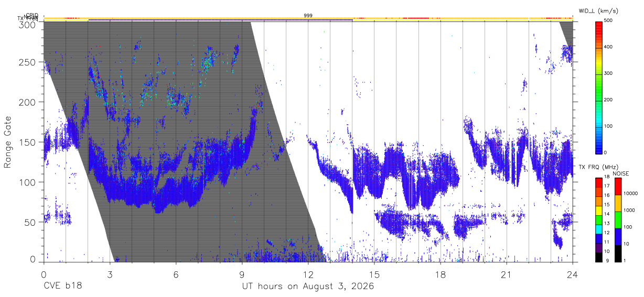This screenshot has width=644, height=297.
Task: Click the '14' label on TX FRQ legend
Action: pyautogui.click(x=607, y=214)
